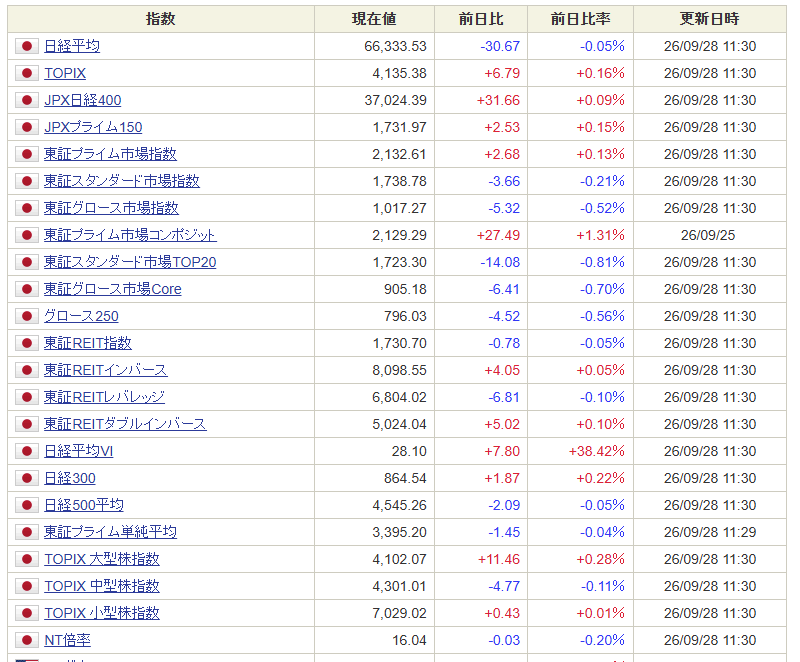Image resolution: width=800 pixels, height=662 pixels.
Task: Select the +38.42% change rate cell
Action: 580,452
